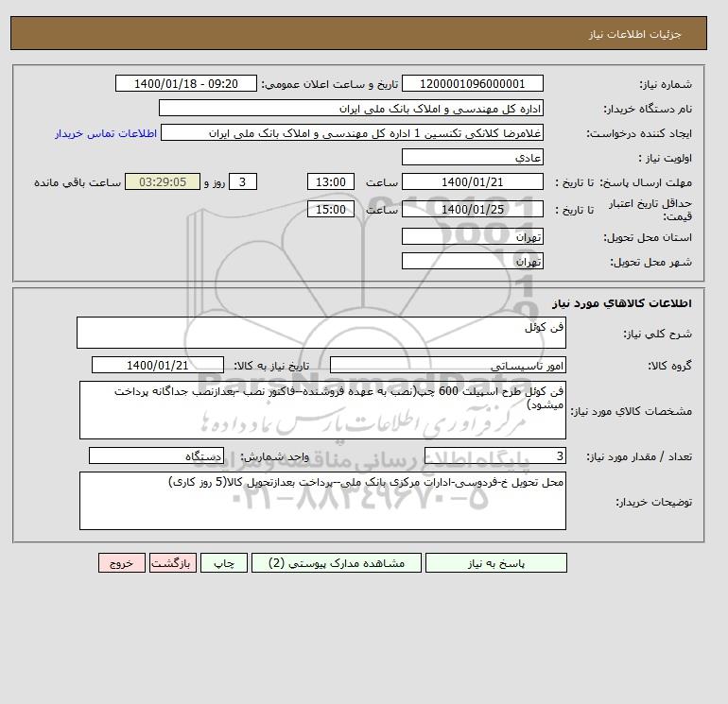
Task: Click goods group field امور تاسیساتی
Action: [447, 366]
